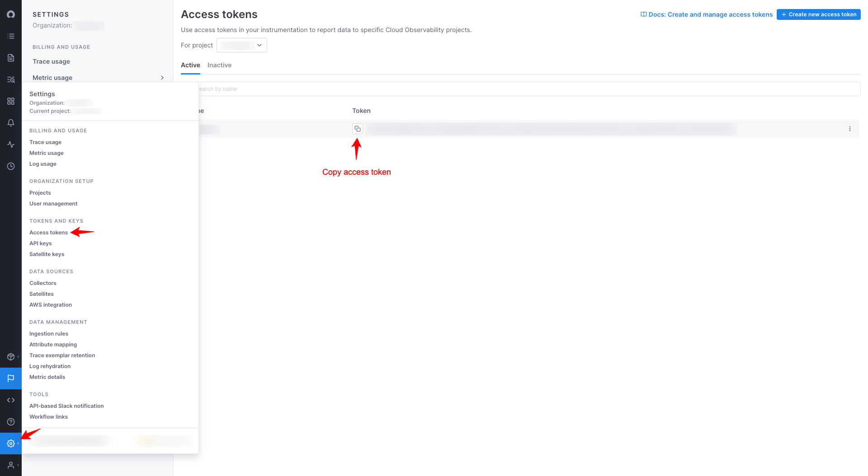Screen dimensions: 868x476
Task: Open the For project dropdown
Action: pos(241,45)
